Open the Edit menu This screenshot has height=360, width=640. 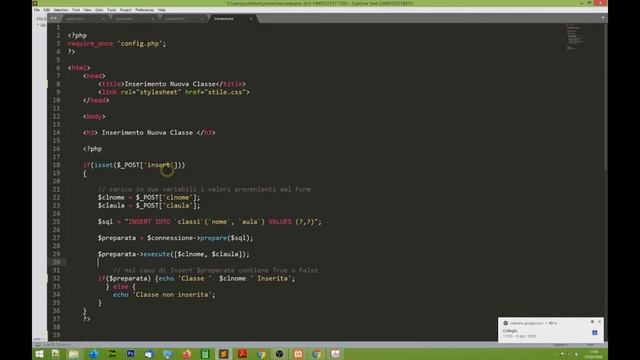click(x=47, y=10)
